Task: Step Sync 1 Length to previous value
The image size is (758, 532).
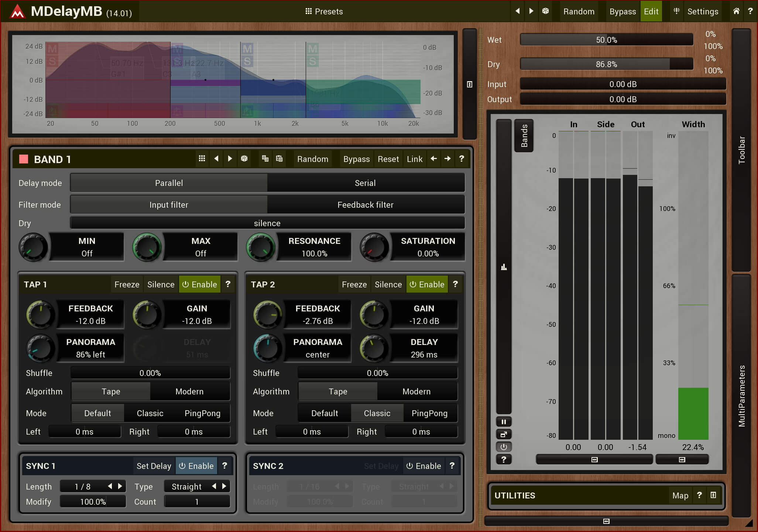Action: click(110, 486)
